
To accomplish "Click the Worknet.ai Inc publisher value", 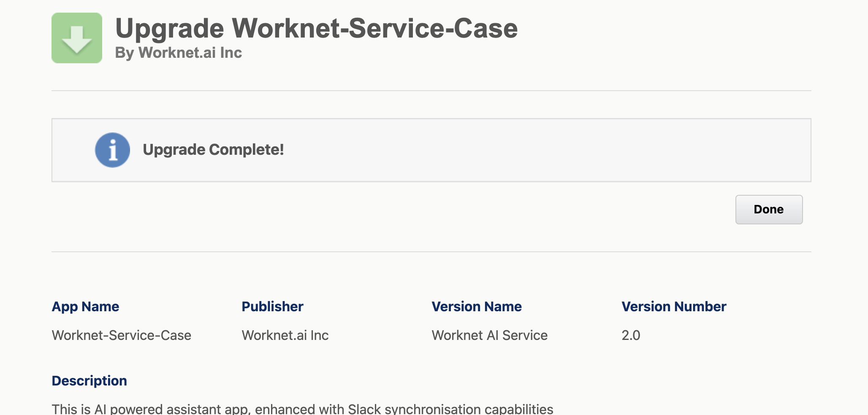I will click(x=285, y=335).
